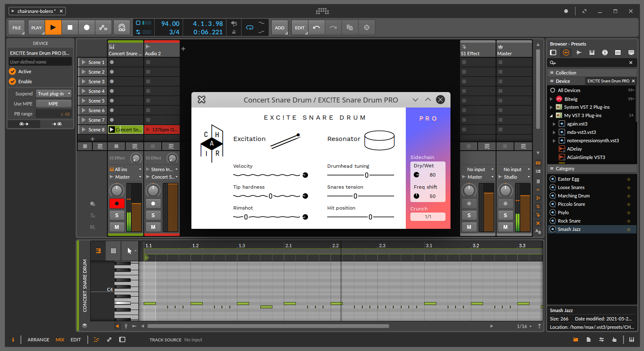Open the FILE menu
The height and width of the screenshot is (351, 644).
pyautogui.click(x=17, y=28)
